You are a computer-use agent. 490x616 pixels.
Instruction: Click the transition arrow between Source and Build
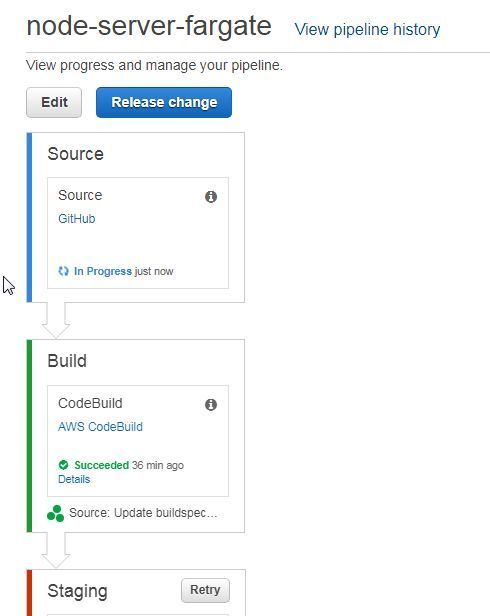[56, 320]
